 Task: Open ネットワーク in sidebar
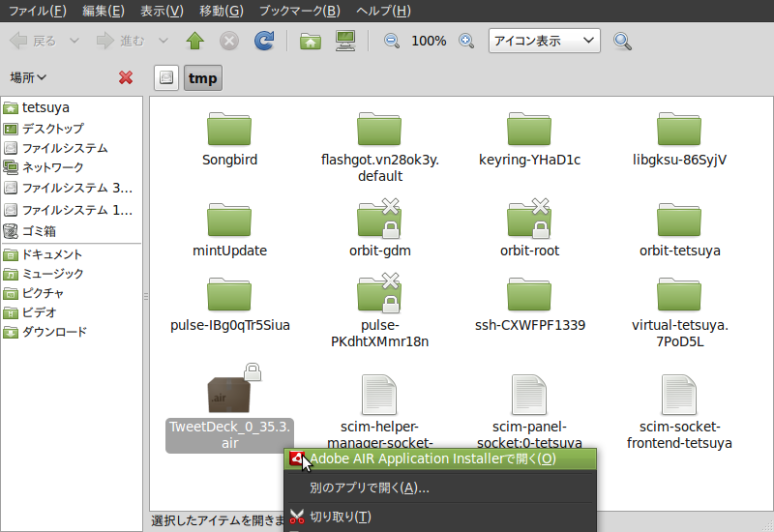(x=72, y=167)
